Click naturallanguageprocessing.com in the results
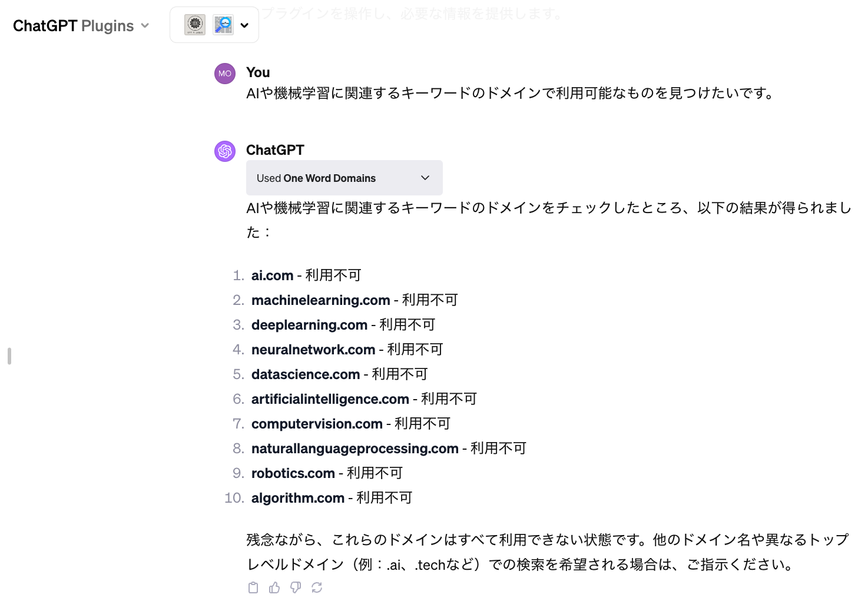The height and width of the screenshot is (611, 868). [x=355, y=449]
